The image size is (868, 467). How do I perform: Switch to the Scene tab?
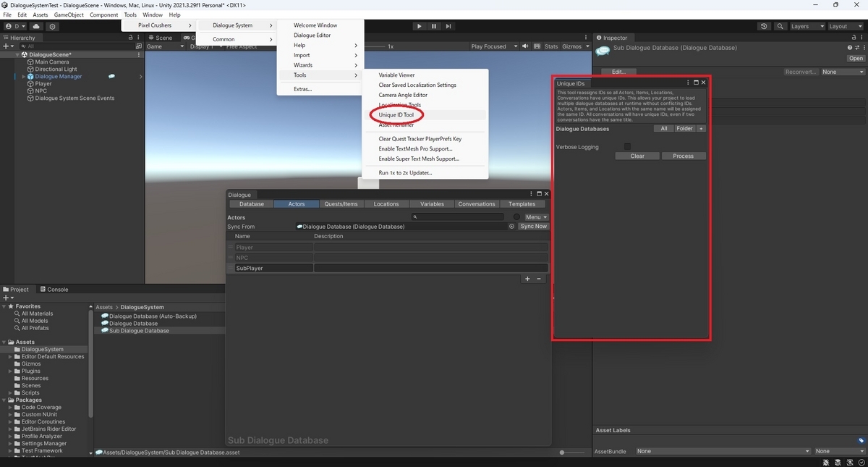coord(160,38)
